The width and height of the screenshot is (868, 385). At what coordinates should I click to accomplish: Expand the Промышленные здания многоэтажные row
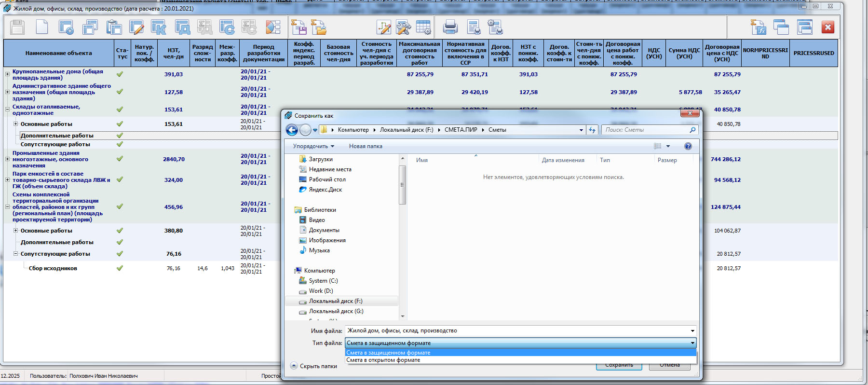(x=7, y=159)
